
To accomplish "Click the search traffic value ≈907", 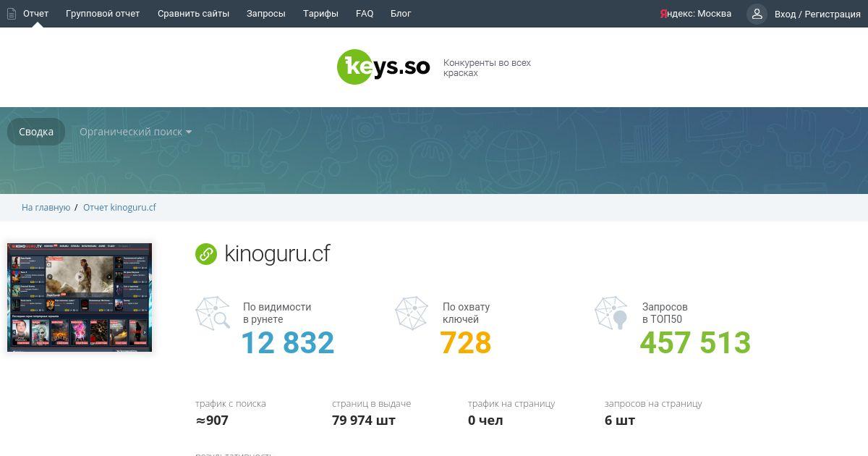I will (x=212, y=421).
